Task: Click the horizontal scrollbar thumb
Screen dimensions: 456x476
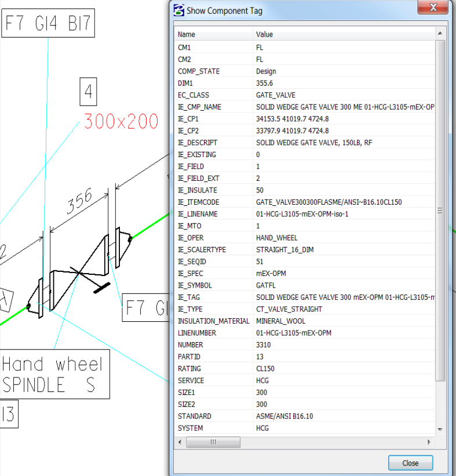Action: (213, 442)
